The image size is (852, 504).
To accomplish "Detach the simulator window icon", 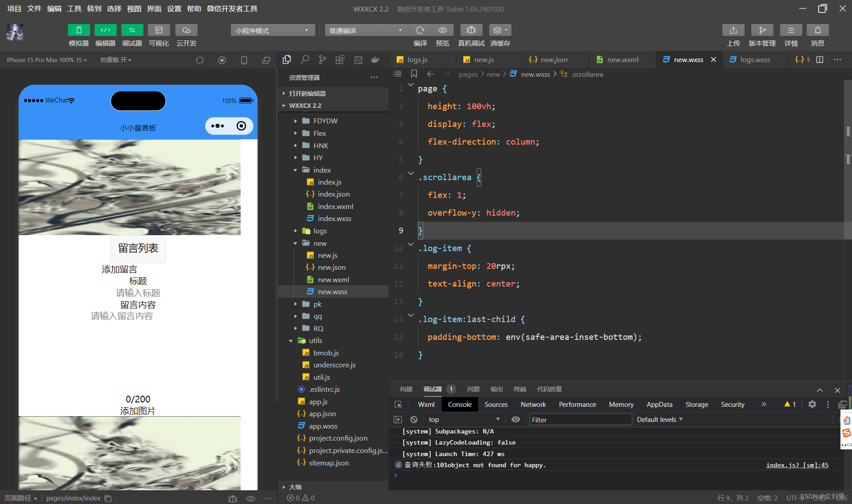I will pos(266,60).
